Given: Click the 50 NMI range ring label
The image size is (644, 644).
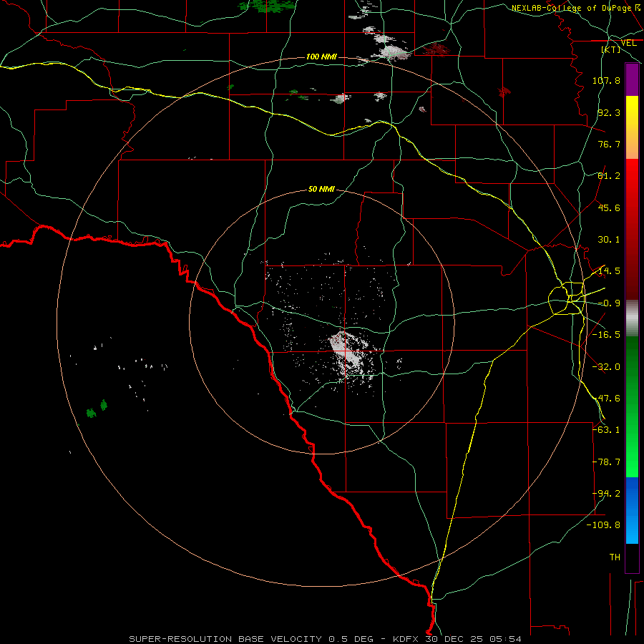Looking at the screenshot, I should click(x=321, y=190).
